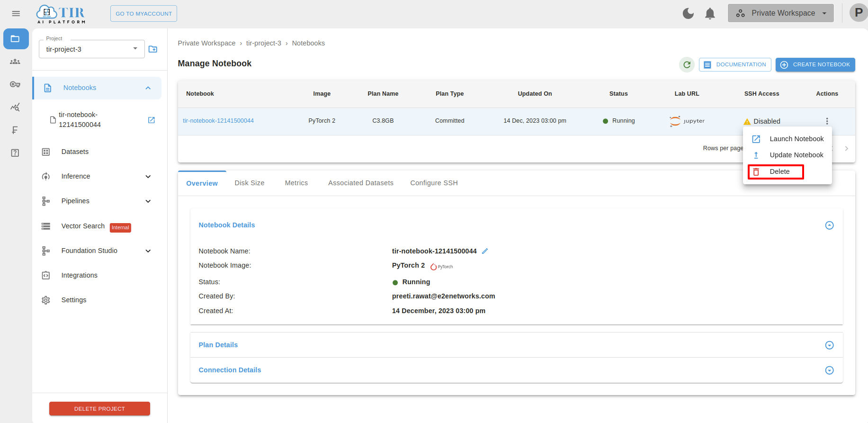Click the user avatar P
This screenshot has width=868, height=423.
pos(858,13)
